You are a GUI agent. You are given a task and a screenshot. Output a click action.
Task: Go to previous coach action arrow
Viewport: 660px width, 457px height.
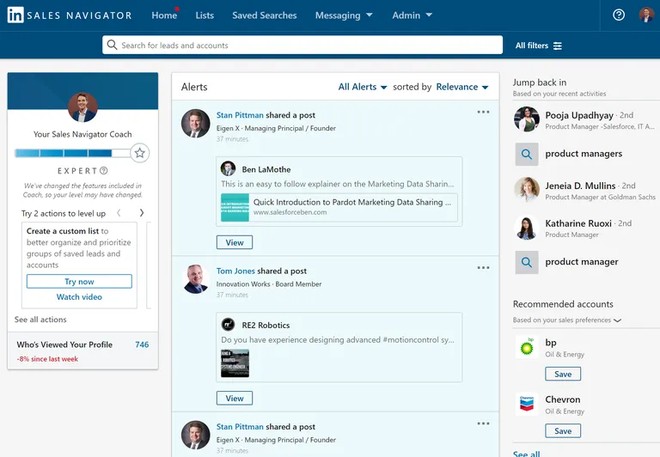[119, 213]
